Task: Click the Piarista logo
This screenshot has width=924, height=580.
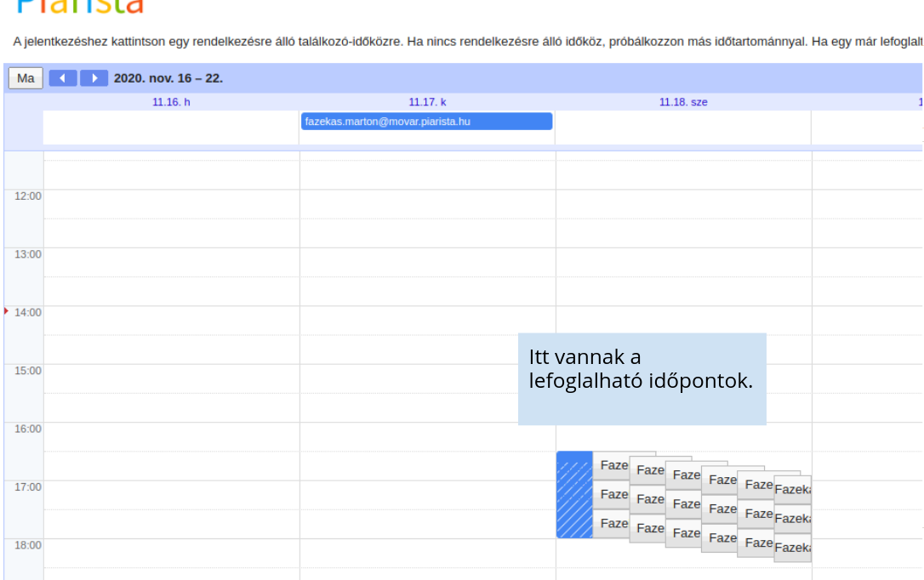Action: point(81,7)
